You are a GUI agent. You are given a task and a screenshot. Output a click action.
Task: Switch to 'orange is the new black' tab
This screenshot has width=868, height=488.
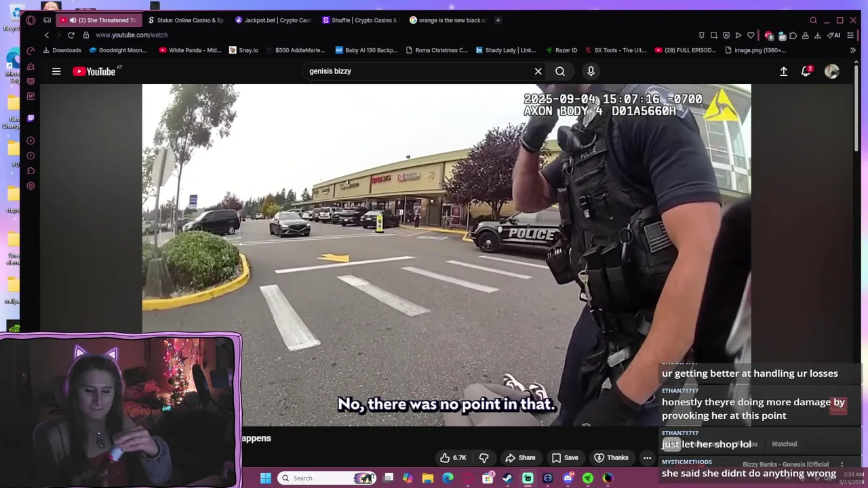pyautogui.click(x=448, y=20)
